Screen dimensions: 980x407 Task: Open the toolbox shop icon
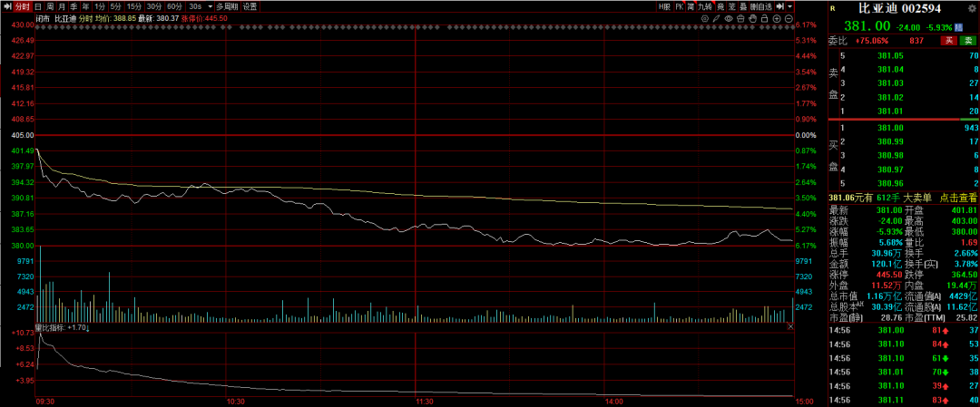click(x=740, y=19)
